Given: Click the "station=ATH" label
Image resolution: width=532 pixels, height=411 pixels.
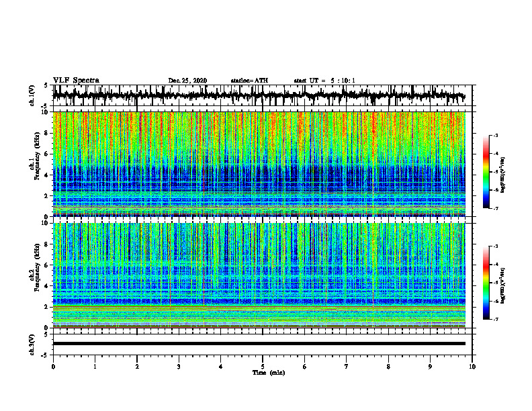Looking at the screenshot, I should point(249,81).
